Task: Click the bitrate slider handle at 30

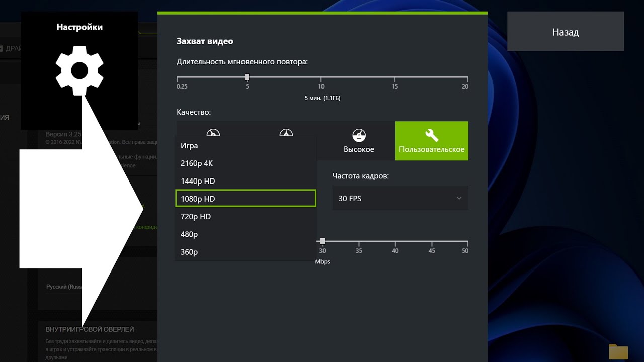Action: (323, 241)
